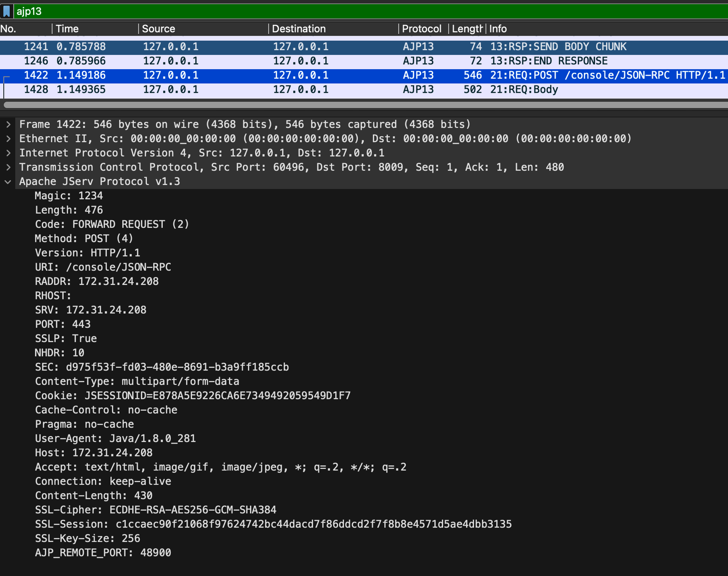Expand the Ethernet II section
Image resolution: width=728 pixels, height=576 pixels.
pos(8,139)
